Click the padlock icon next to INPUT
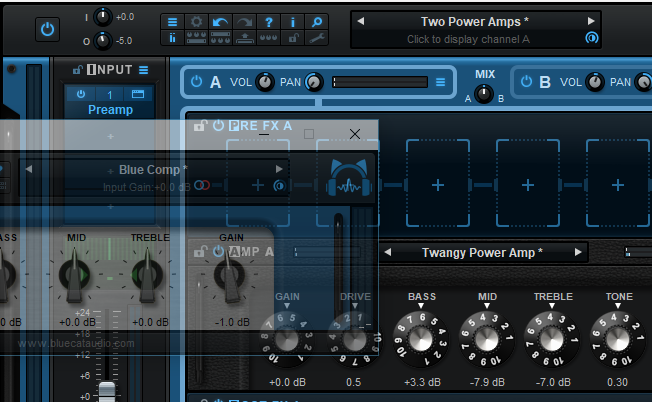This screenshot has width=652, height=402. [78, 69]
